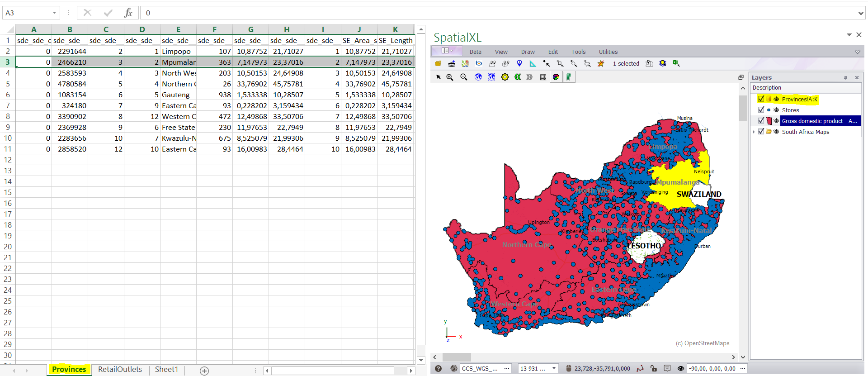Open the purple layout menu dropdown

(447, 51)
